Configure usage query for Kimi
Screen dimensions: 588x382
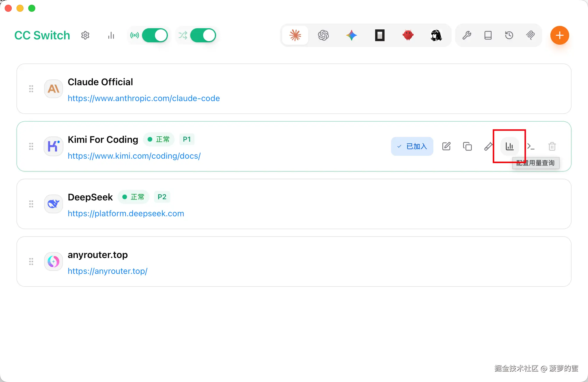coord(510,146)
